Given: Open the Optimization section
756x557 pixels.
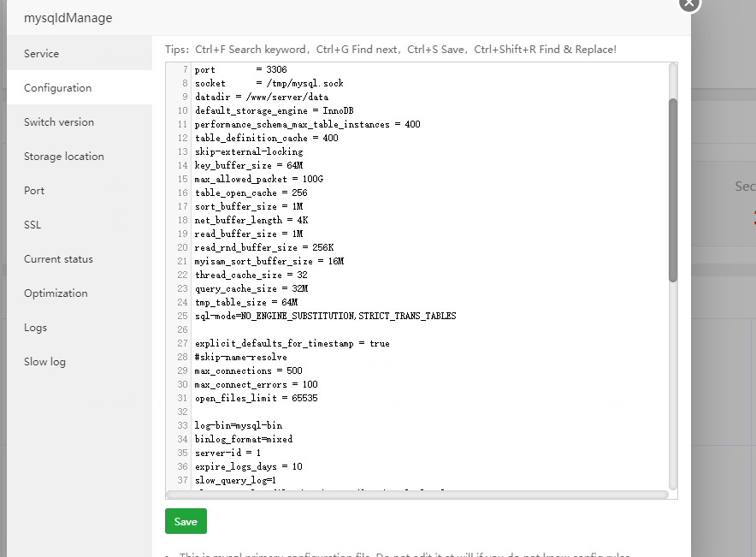Looking at the screenshot, I should (x=56, y=293).
